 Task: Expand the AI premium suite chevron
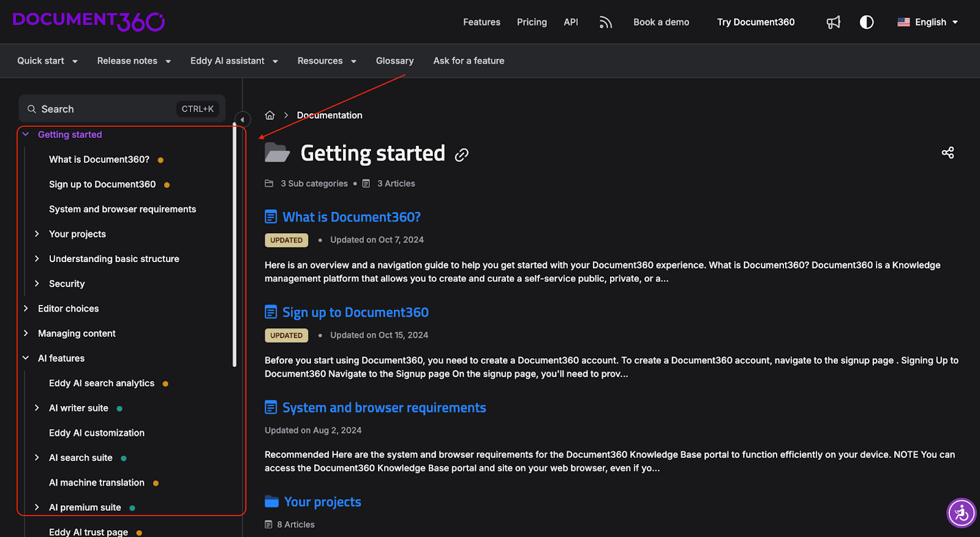37,507
